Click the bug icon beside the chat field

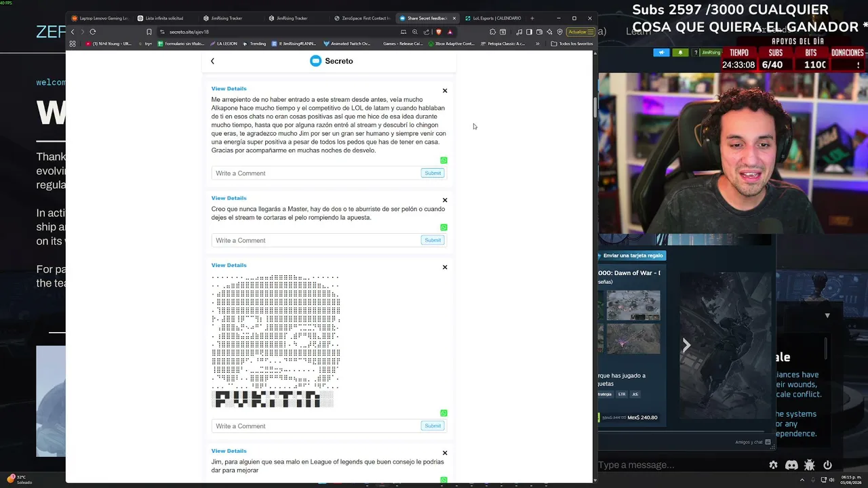point(809,465)
